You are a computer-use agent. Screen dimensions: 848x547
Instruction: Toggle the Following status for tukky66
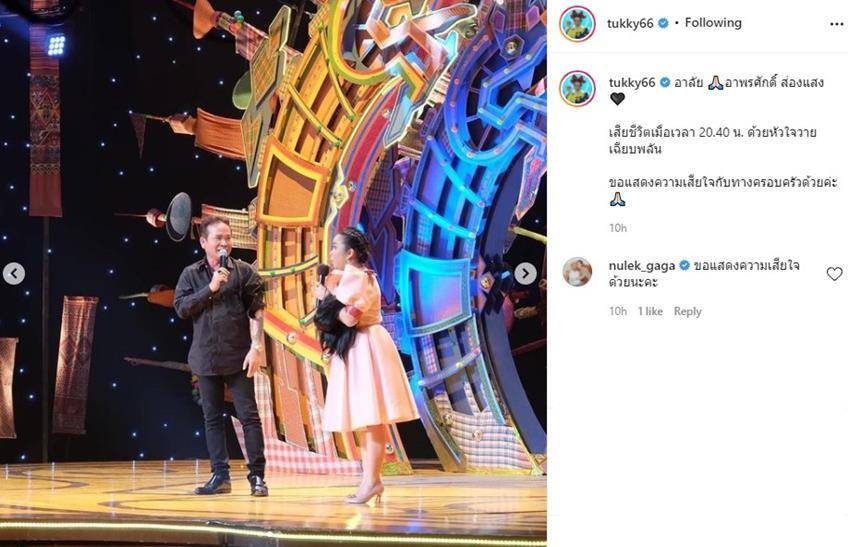(x=713, y=23)
